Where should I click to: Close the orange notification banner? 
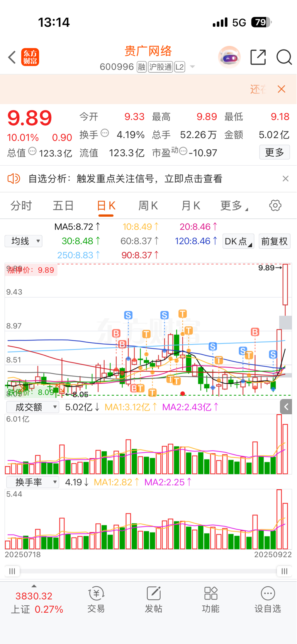(282, 89)
